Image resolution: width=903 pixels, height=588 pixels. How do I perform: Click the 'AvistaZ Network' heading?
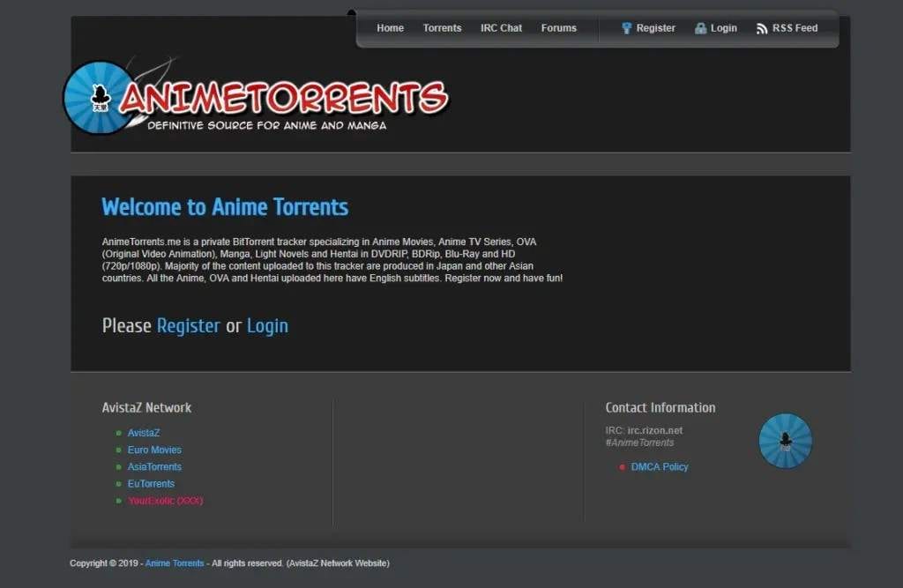pyautogui.click(x=147, y=408)
